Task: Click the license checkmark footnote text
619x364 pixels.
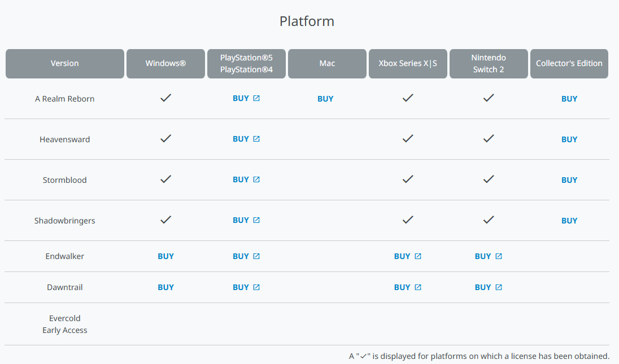Action: (x=479, y=356)
